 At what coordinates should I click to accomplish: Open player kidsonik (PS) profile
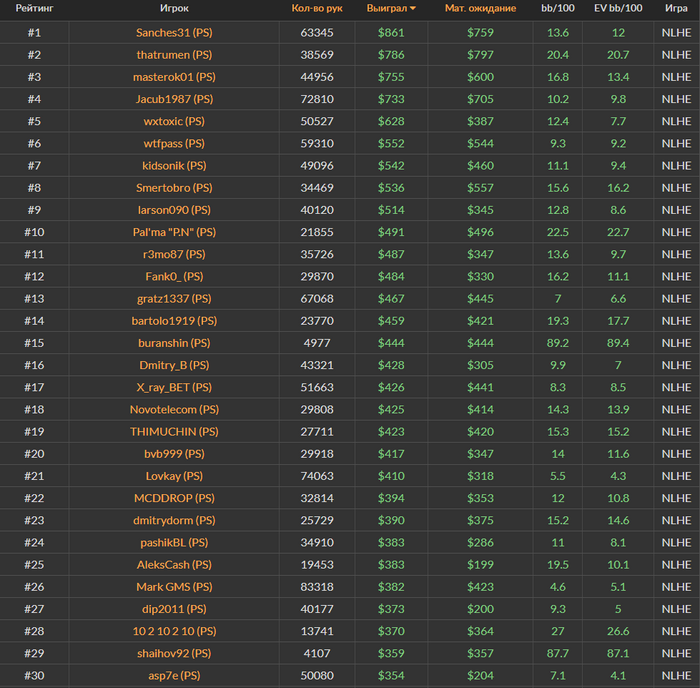(174, 166)
